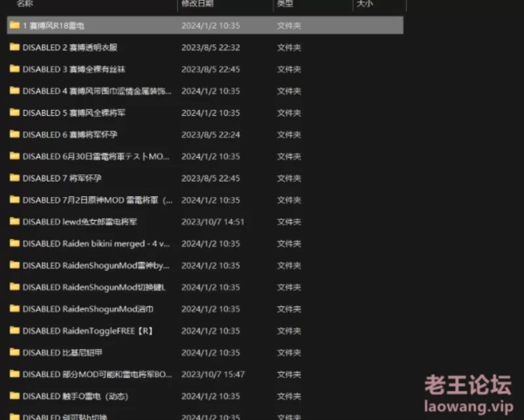Click the folder icon of '1 赛博风R18雷电'

15,25
